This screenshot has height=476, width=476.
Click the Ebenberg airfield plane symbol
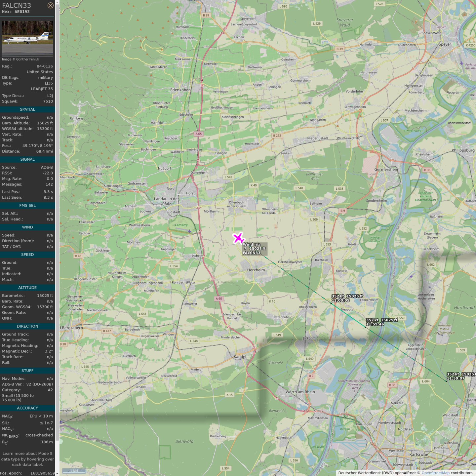189,231
